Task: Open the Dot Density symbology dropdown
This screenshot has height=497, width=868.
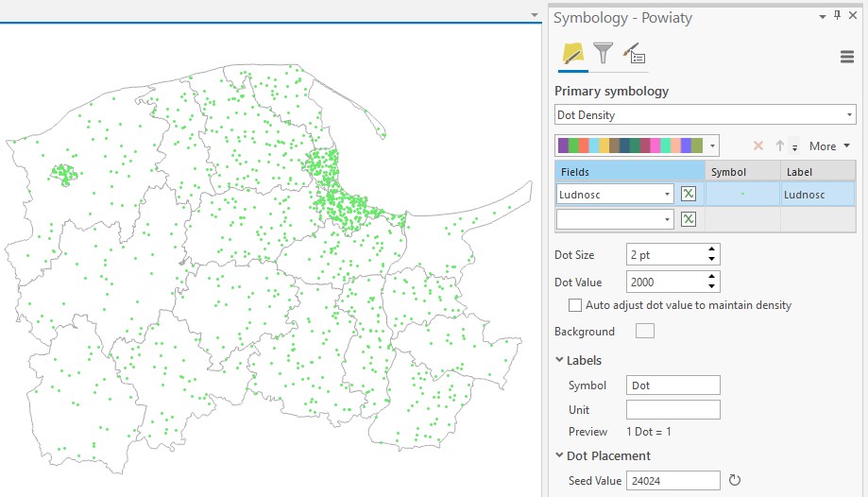Action: point(705,115)
